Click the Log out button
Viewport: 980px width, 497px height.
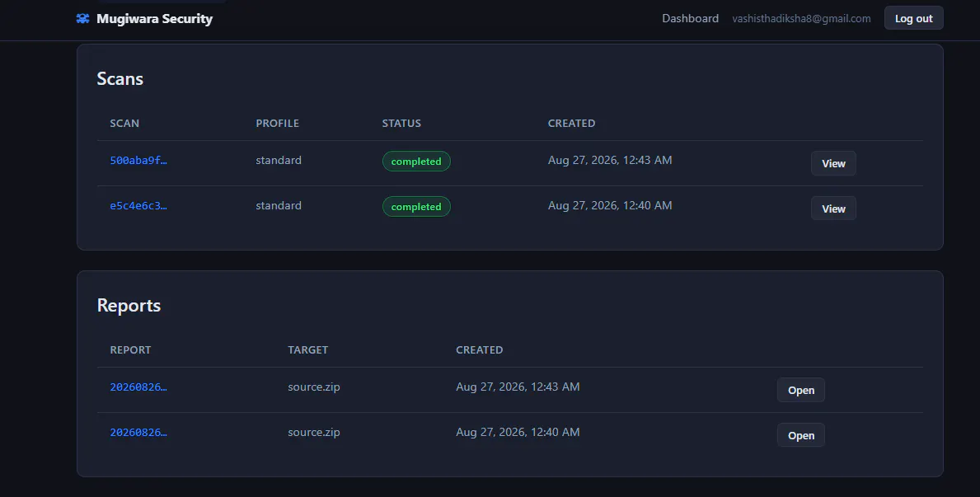pos(913,18)
